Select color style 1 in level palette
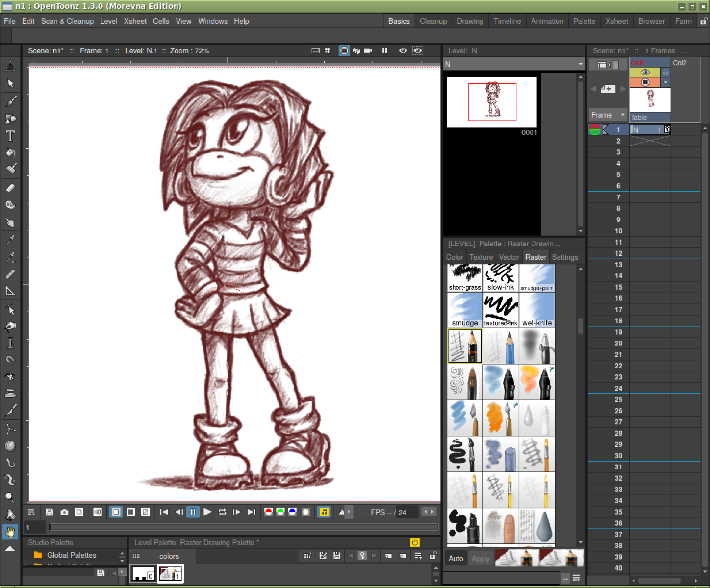The height and width of the screenshot is (588, 710). tap(170, 573)
